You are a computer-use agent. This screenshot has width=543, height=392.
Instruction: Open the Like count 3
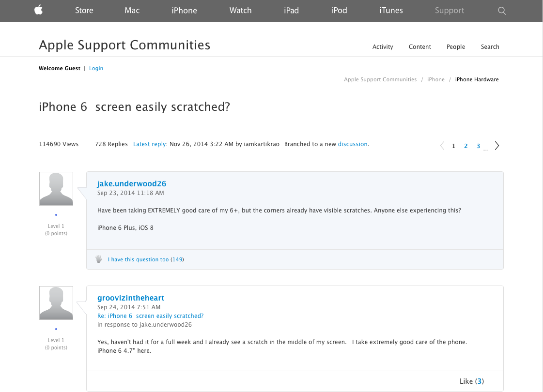click(x=479, y=381)
